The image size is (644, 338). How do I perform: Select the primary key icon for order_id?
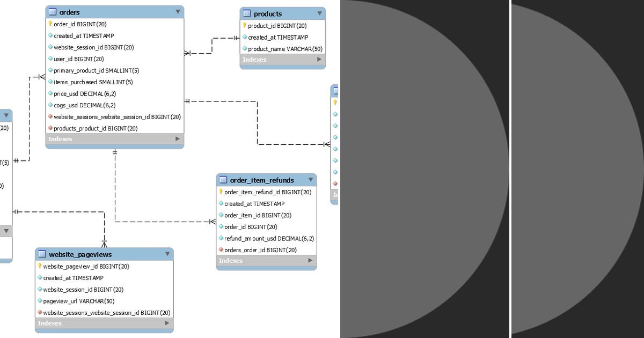[50, 24]
